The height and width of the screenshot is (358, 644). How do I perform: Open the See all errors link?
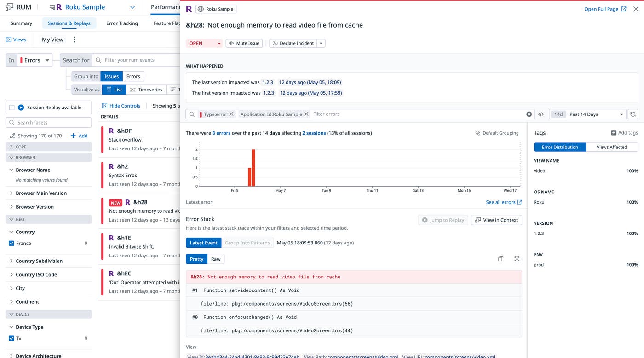point(504,202)
